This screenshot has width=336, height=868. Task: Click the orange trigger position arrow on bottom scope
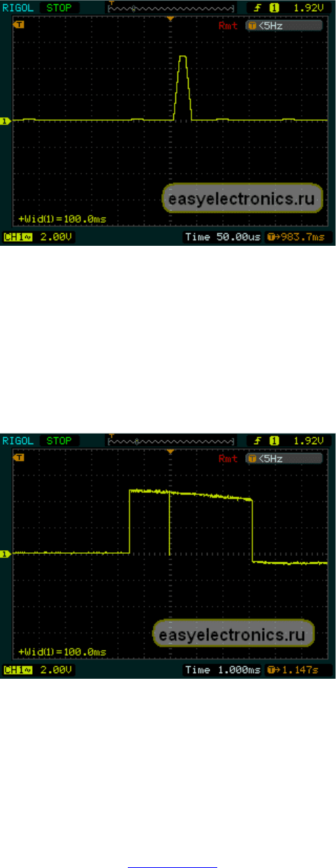(x=170, y=453)
